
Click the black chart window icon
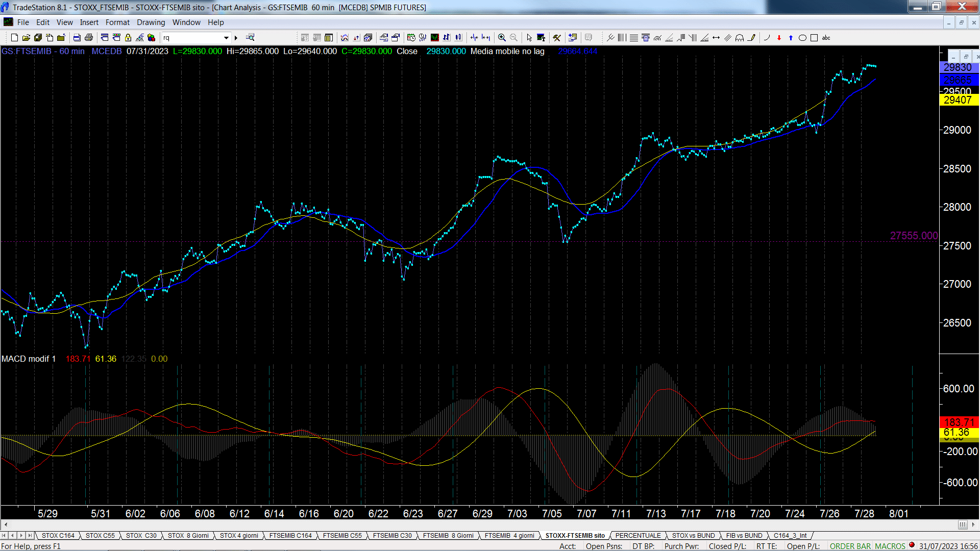434,38
